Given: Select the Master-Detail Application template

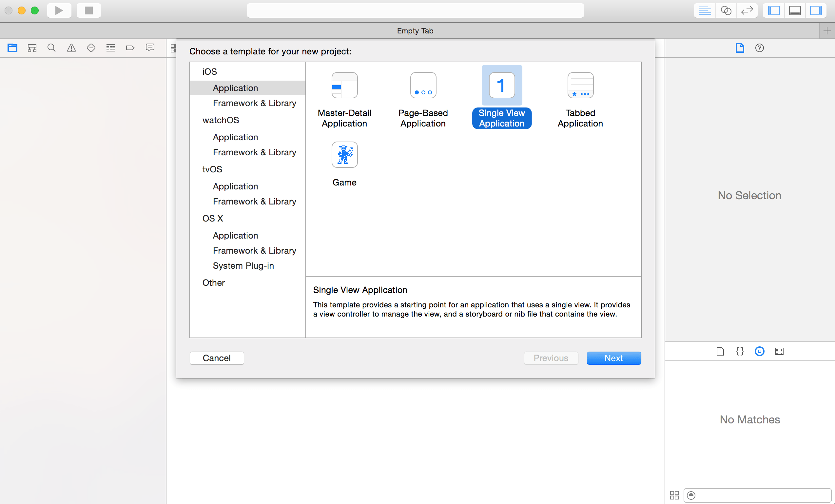Looking at the screenshot, I should (x=344, y=100).
